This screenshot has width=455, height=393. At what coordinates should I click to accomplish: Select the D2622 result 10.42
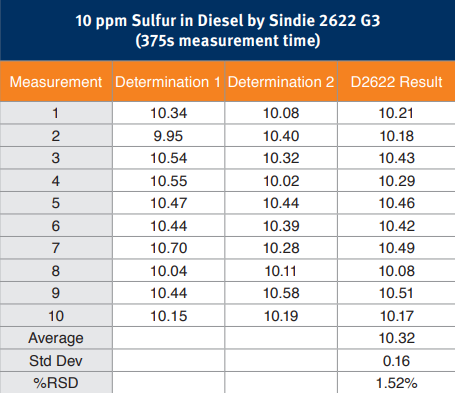pos(397,226)
